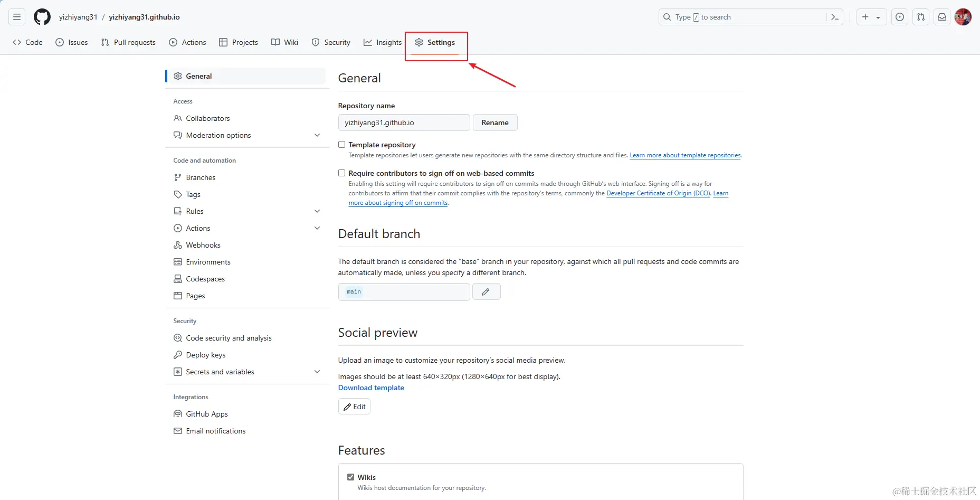Open the issues icon in header
The height and width of the screenshot is (500, 980).
900,17
